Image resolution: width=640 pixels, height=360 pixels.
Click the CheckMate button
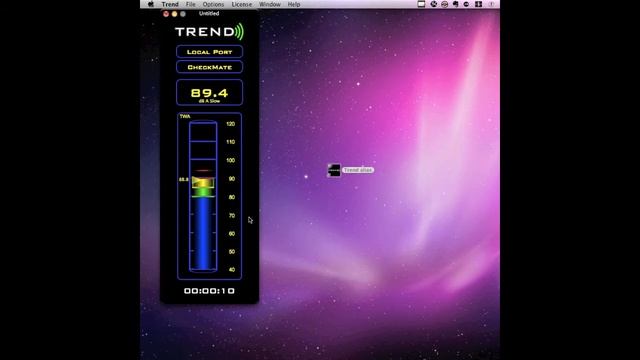[209, 67]
